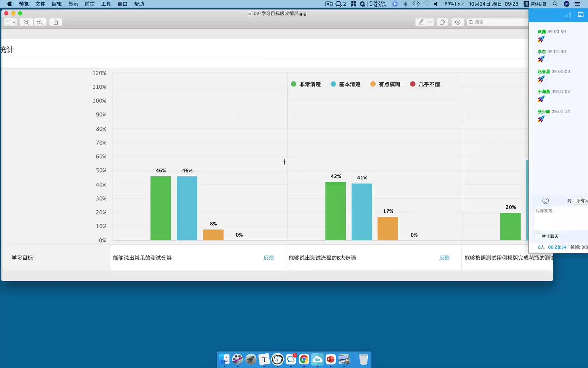Viewport: 588px width, 368px height.
Task: Click the screen recording camera icon in menu bar
Action: coord(329,4)
